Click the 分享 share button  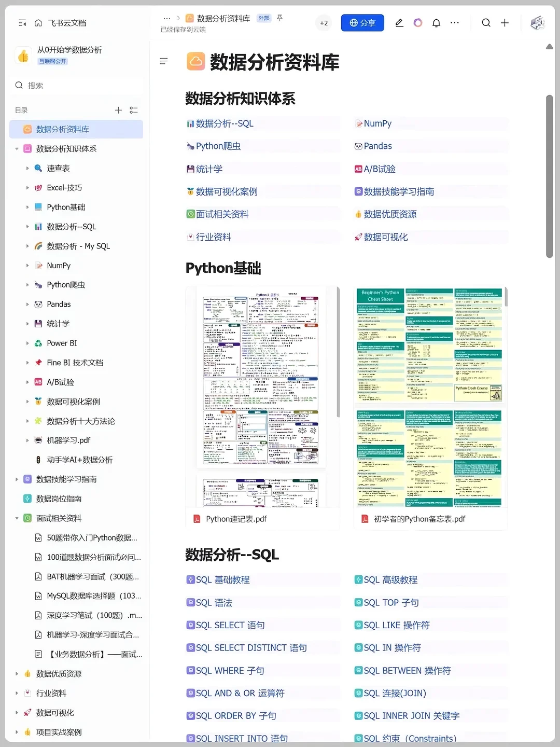[362, 23]
